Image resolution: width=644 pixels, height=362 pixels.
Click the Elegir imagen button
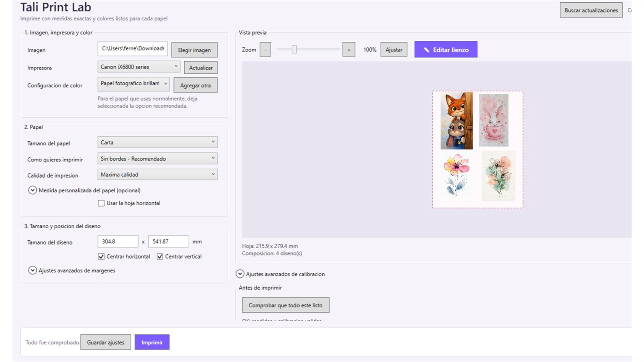(x=194, y=50)
